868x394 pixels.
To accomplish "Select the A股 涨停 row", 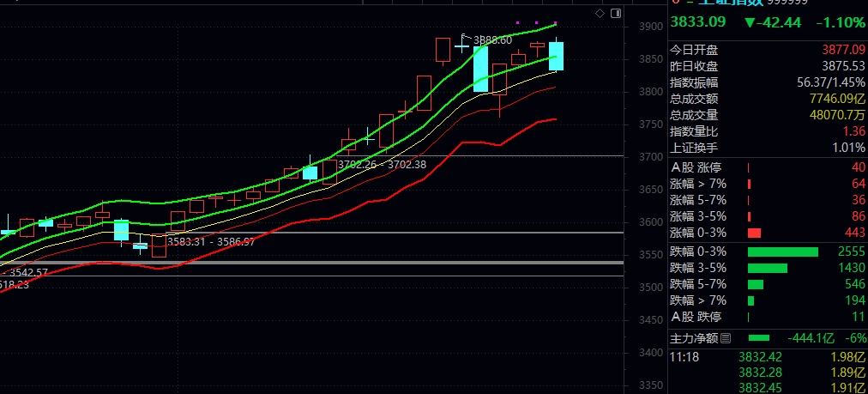I will pos(768,167).
